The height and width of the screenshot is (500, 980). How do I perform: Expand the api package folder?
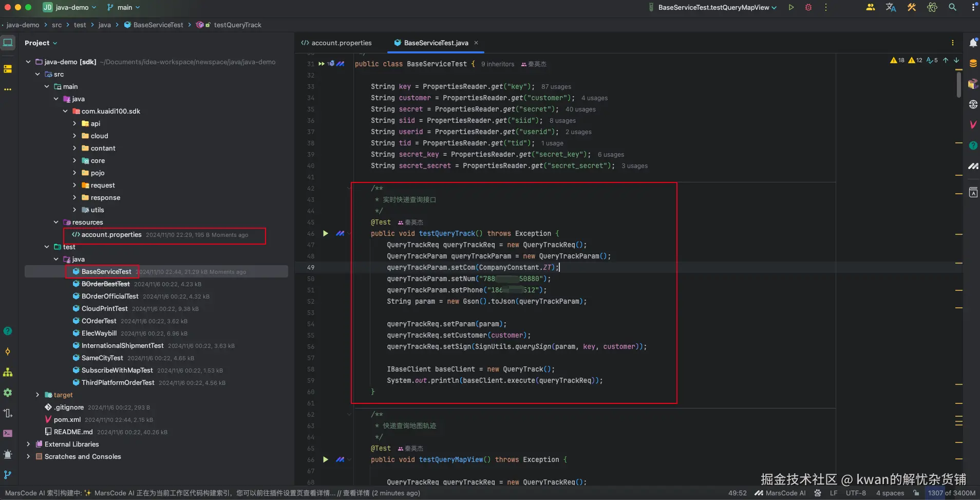[74, 123]
